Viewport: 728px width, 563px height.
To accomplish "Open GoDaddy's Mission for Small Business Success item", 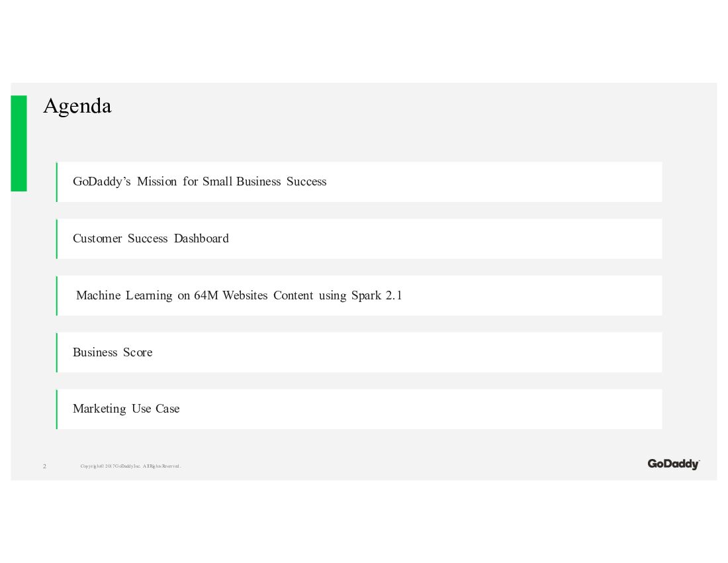I will pos(199,181).
